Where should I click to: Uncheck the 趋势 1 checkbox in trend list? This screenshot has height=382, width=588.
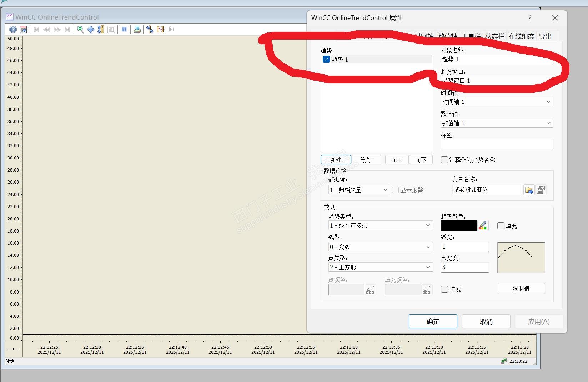point(326,60)
